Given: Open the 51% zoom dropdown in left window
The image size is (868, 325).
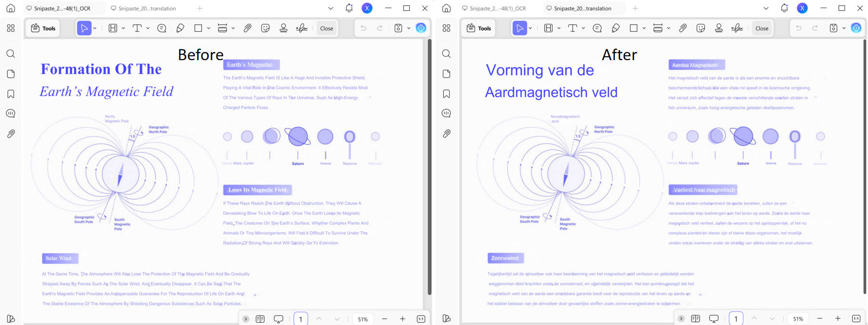Looking at the screenshot, I should coord(363,319).
